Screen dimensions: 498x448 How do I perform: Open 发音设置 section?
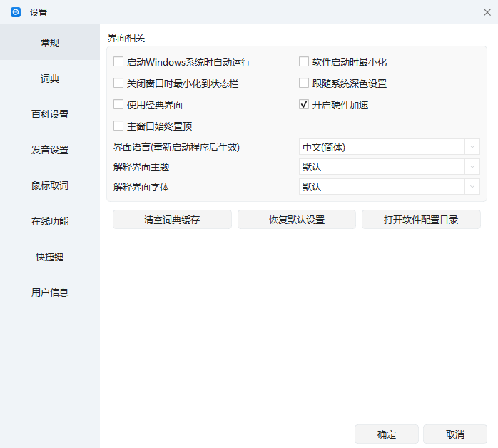50,150
